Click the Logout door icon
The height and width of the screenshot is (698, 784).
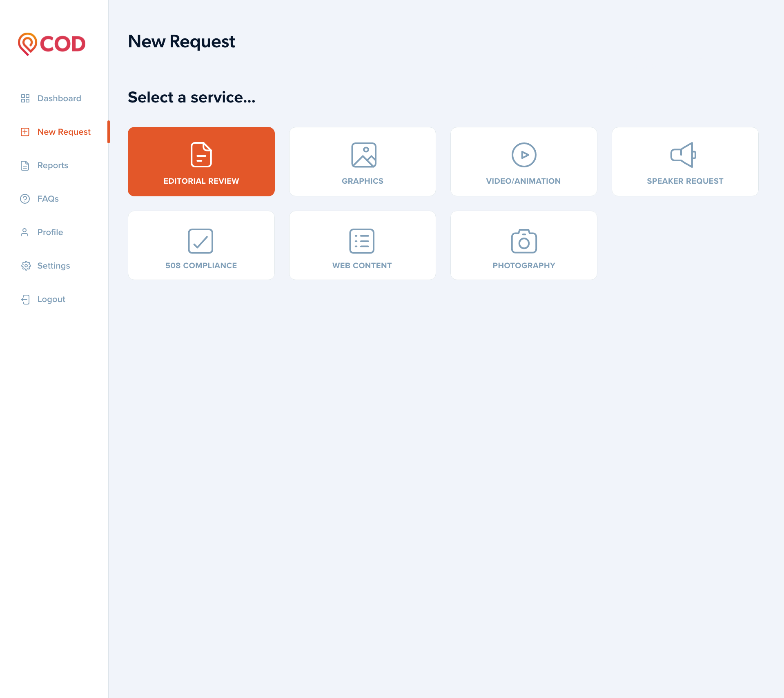tap(25, 299)
